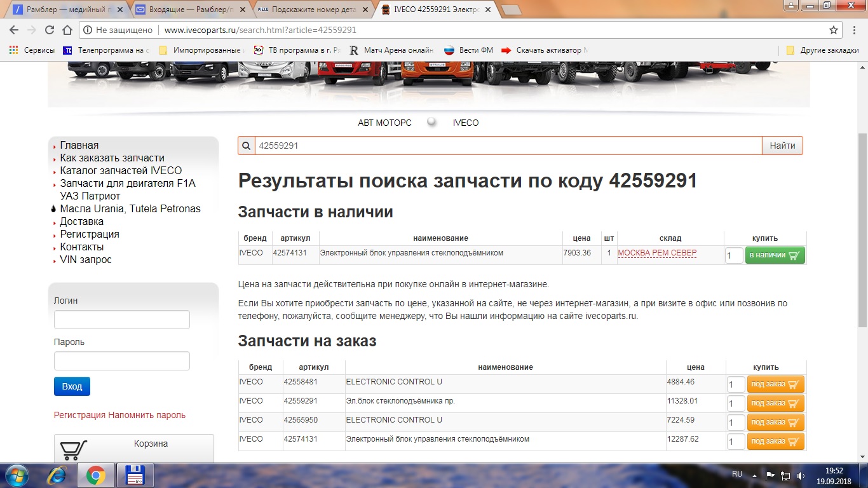Click green в наличии buy button
Viewport: 868px width, 488px height.
tap(775, 255)
